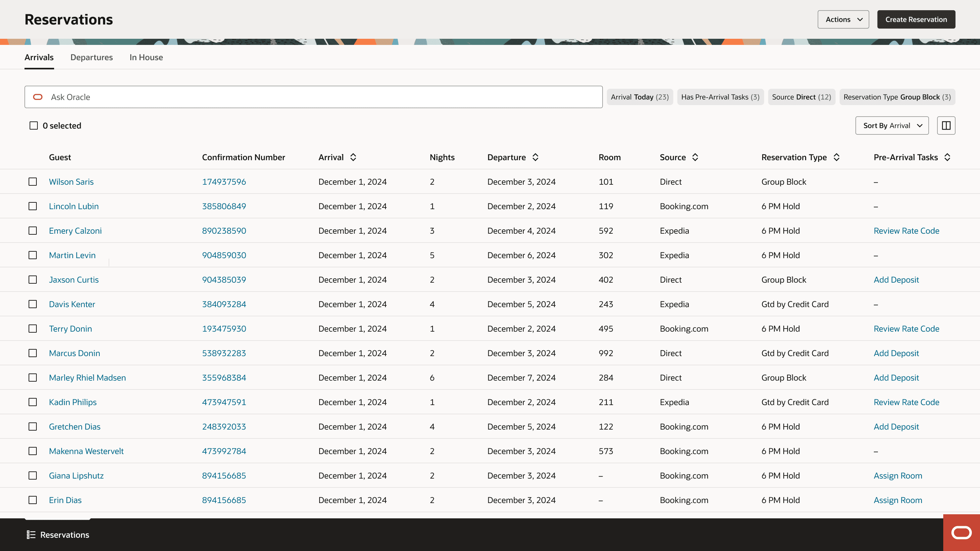Click the red Oracle assistant icon
Image resolution: width=980 pixels, height=551 pixels.
961,532
